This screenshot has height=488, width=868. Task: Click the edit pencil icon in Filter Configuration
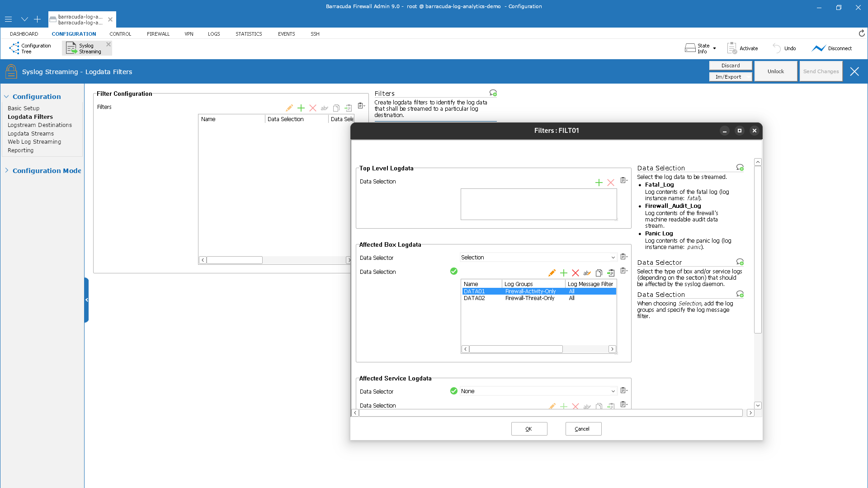289,108
